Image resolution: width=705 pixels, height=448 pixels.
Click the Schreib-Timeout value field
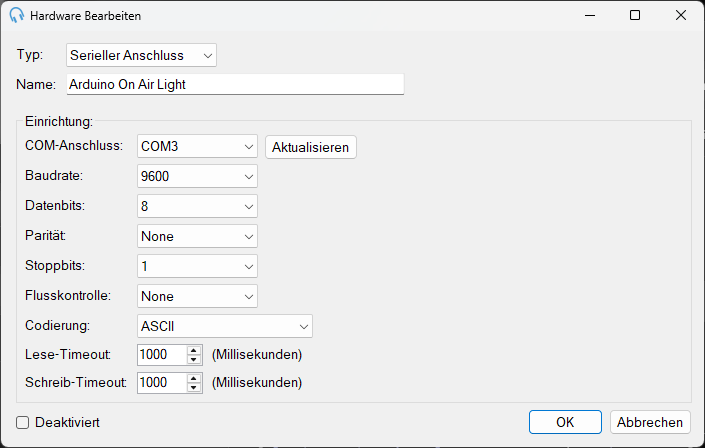click(162, 382)
